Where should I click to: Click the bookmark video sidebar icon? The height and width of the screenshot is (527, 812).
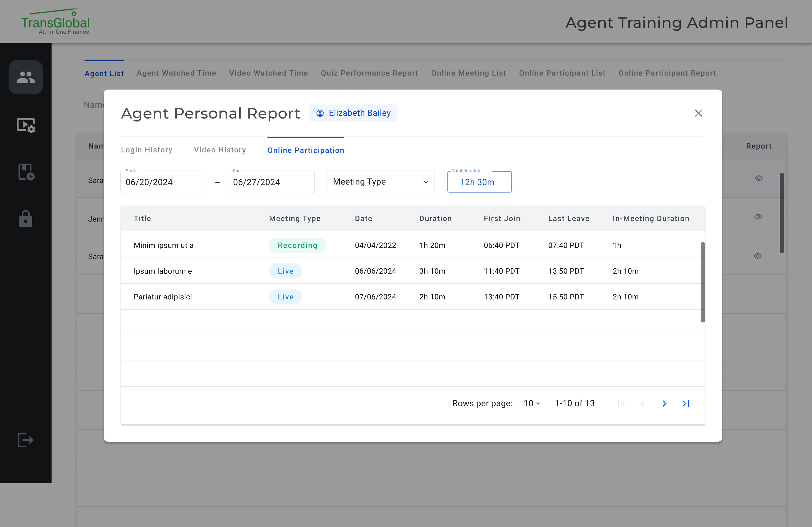point(26,171)
